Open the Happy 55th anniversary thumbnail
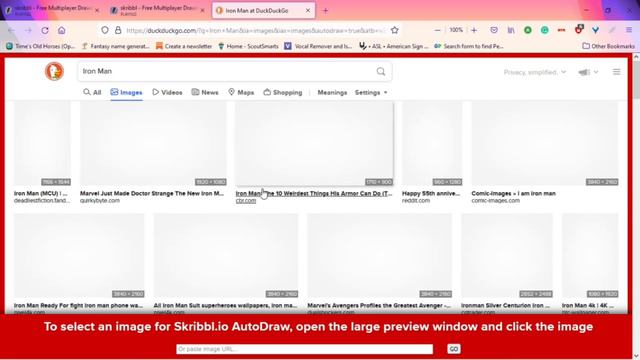The width and height of the screenshot is (640, 360). tap(432, 144)
